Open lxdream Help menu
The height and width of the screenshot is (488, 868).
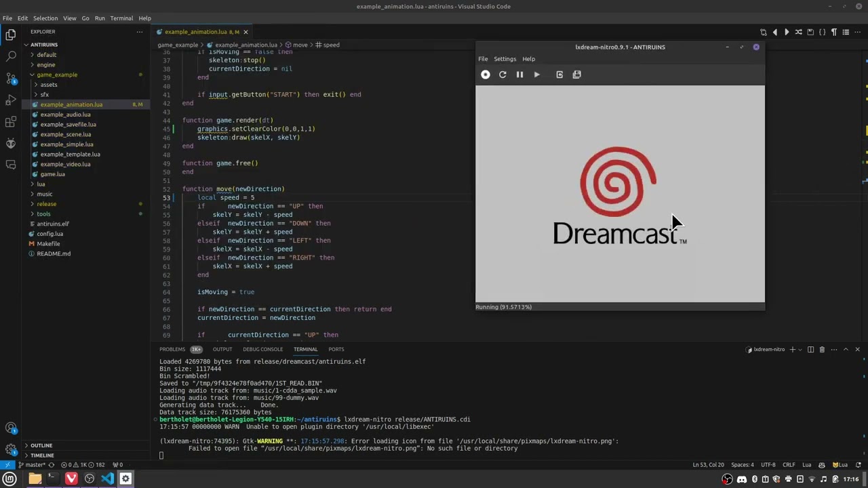pos(528,59)
